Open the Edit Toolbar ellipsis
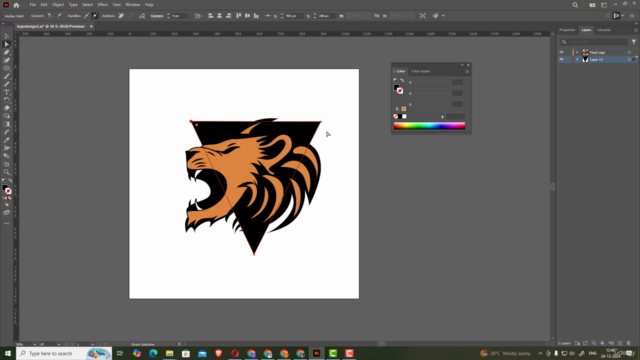Viewport: 640px width, 360px height. [x=7, y=223]
